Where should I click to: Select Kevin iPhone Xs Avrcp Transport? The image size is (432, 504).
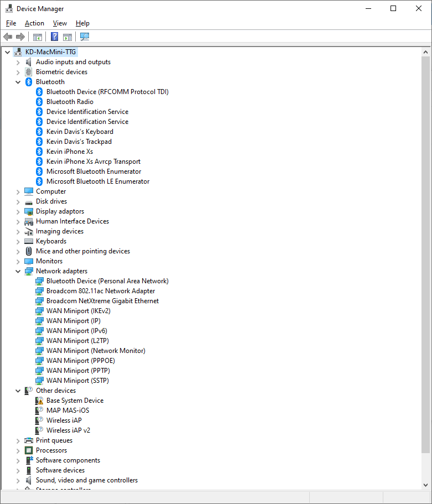point(93,162)
